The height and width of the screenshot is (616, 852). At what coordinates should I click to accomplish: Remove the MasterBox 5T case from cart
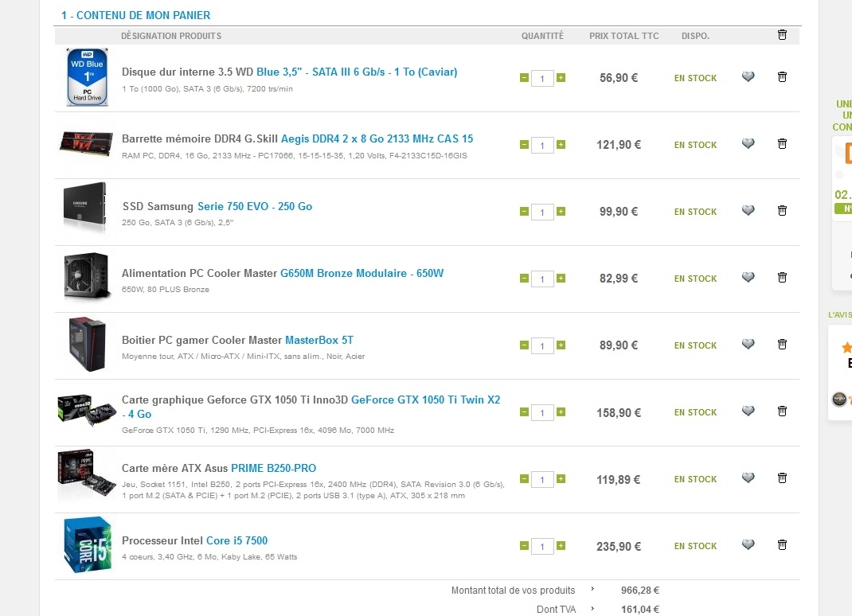pyautogui.click(x=782, y=344)
